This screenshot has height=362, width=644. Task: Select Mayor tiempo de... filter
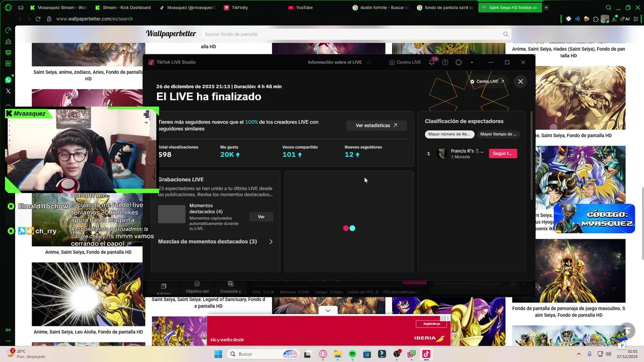click(x=498, y=134)
